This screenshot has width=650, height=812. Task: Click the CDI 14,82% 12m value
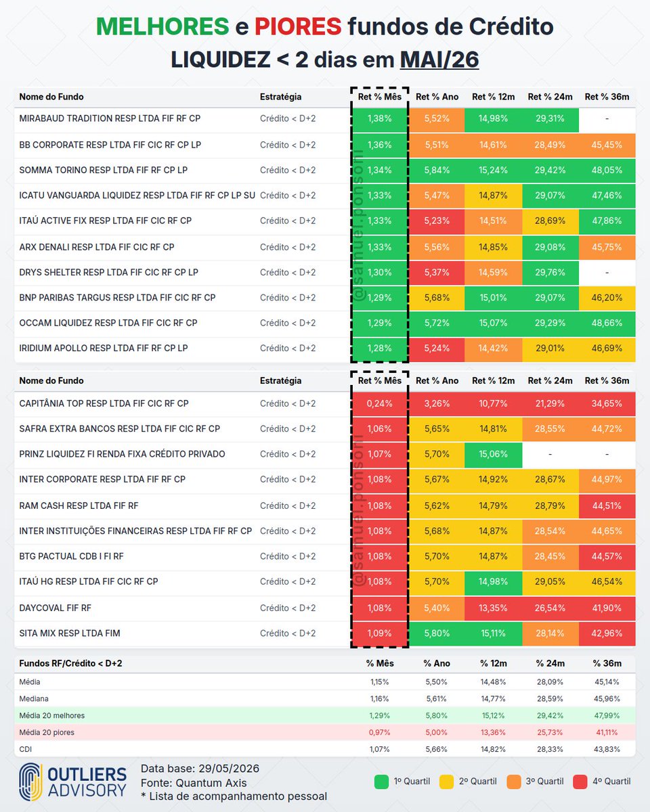[x=494, y=749]
